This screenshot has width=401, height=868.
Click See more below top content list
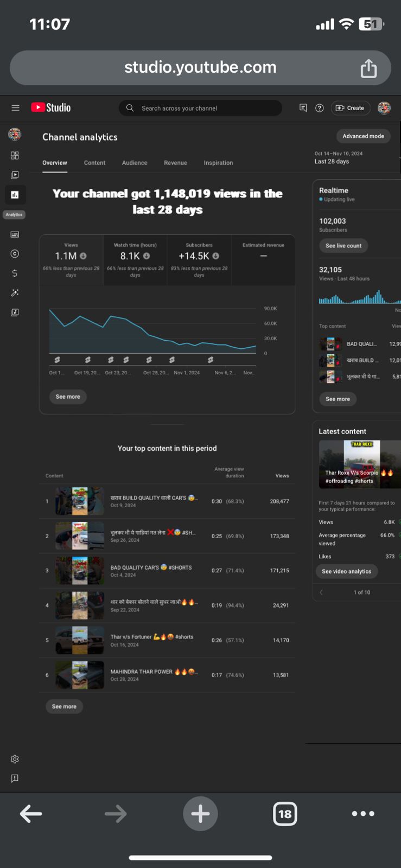[x=64, y=706]
